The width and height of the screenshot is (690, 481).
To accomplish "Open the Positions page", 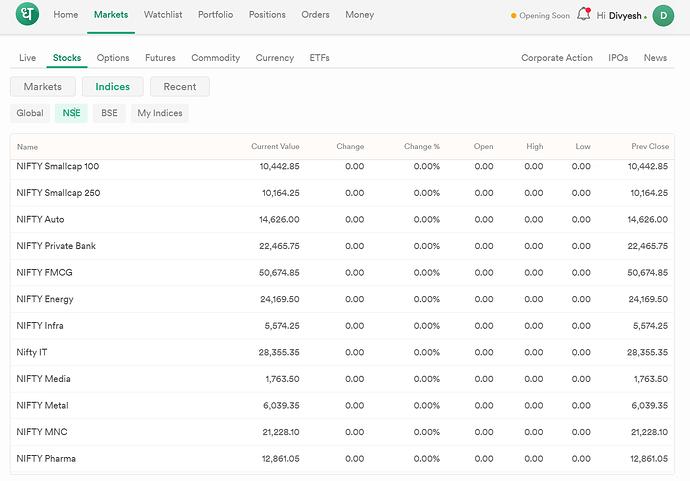I will 267,15.
